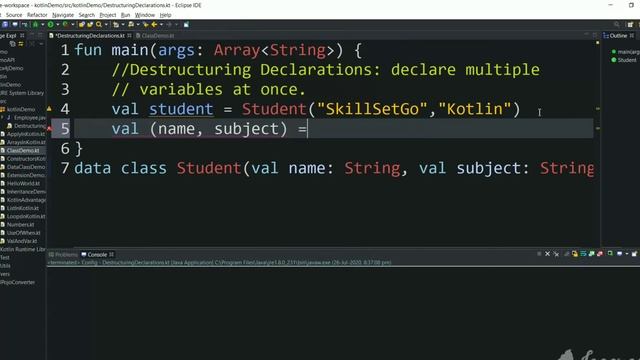
Task: Click at end of line 5 code
Action: [308, 129]
